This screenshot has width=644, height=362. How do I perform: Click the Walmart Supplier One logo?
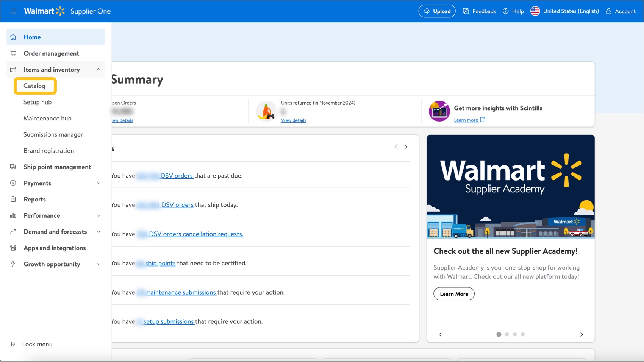click(67, 11)
